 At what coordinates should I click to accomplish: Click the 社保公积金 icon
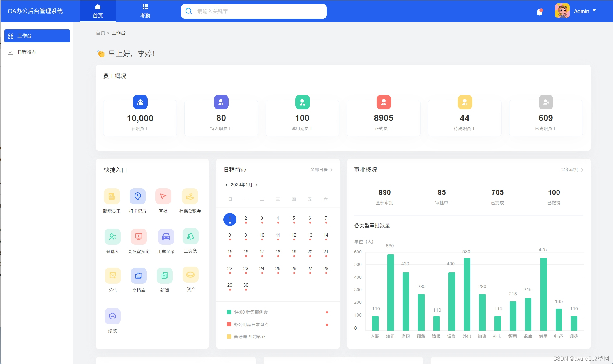point(190,196)
